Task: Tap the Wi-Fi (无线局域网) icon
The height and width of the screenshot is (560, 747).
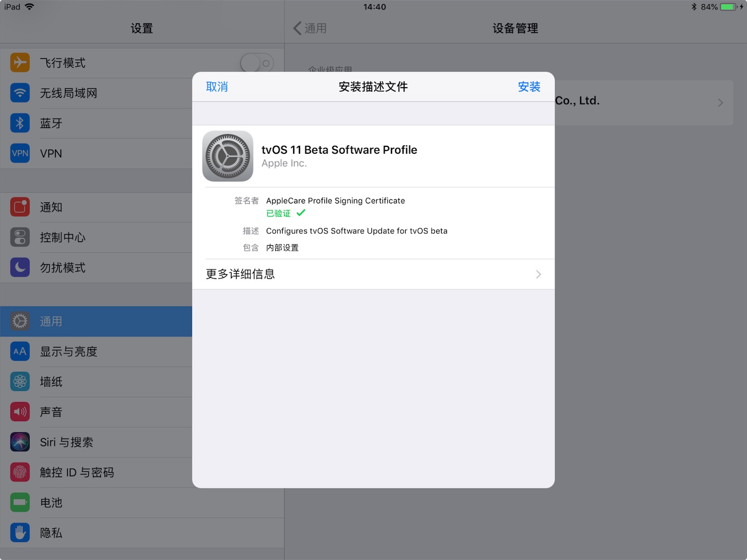Action: tap(20, 93)
